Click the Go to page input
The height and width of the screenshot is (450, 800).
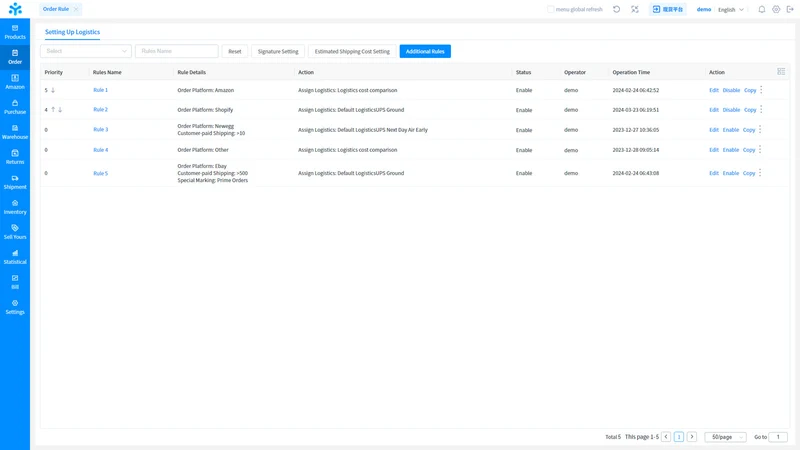click(778, 437)
